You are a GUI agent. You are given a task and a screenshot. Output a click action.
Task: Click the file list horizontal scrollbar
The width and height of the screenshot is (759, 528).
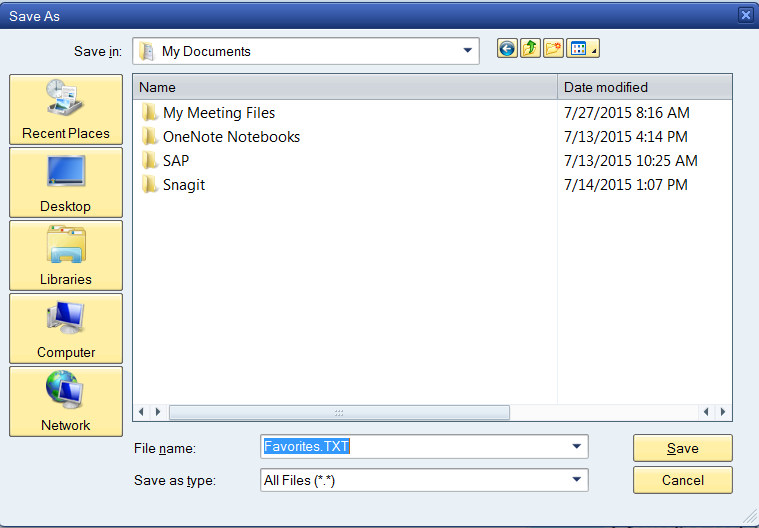pyautogui.click(x=339, y=412)
